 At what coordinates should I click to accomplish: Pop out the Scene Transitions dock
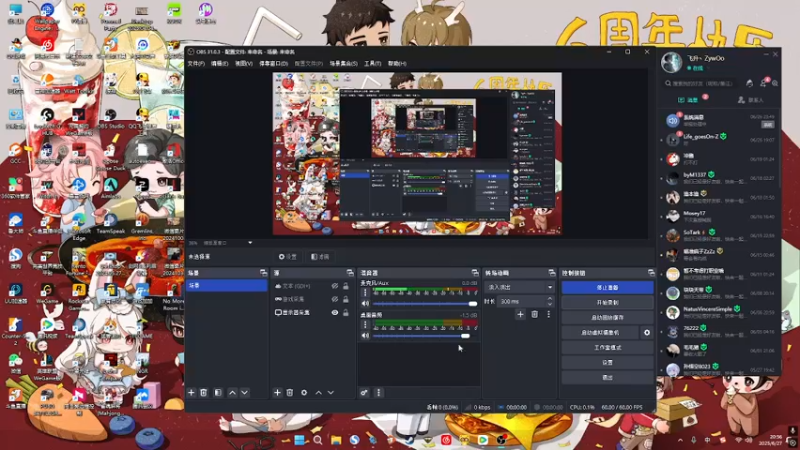click(552, 273)
